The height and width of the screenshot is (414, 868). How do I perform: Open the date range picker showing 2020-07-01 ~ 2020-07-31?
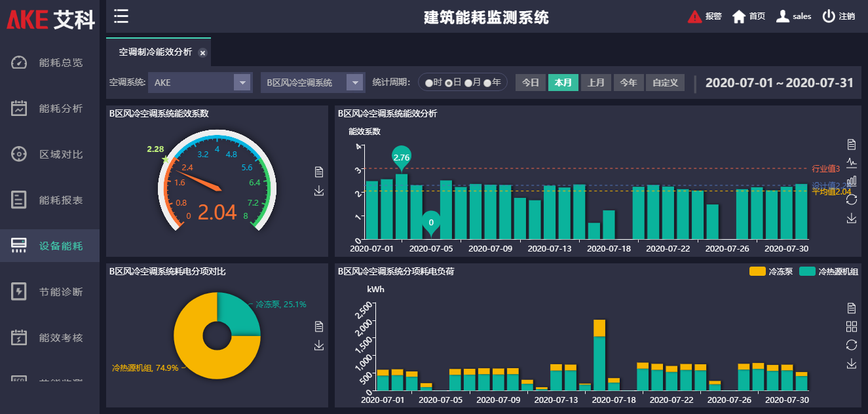pyautogui.click(x=780, y=83)
